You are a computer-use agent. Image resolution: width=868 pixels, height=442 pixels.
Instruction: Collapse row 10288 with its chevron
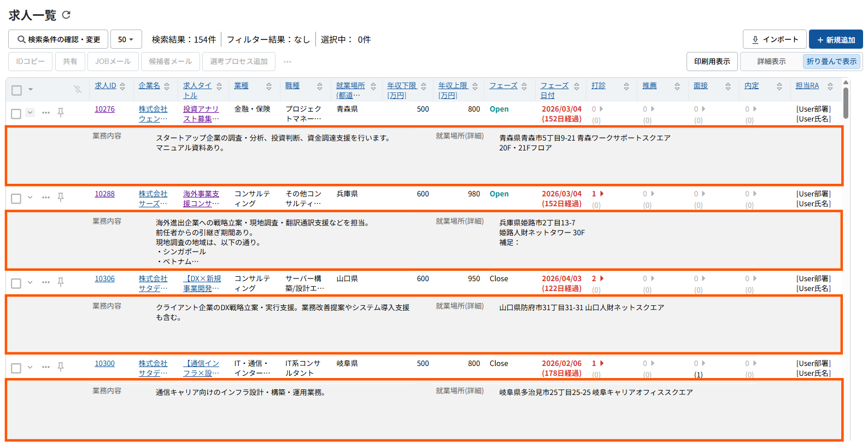[x=30, y=197]
